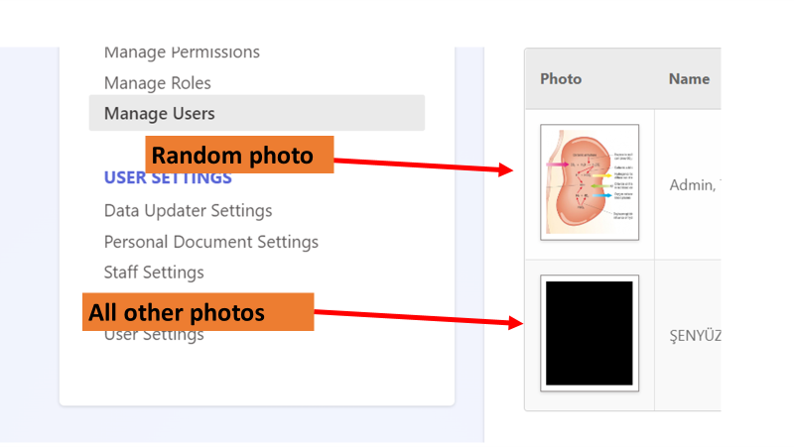This screenshot has height=447, width=794.
Task: Select Manage Roles in the sidebar
Action: 157,83
